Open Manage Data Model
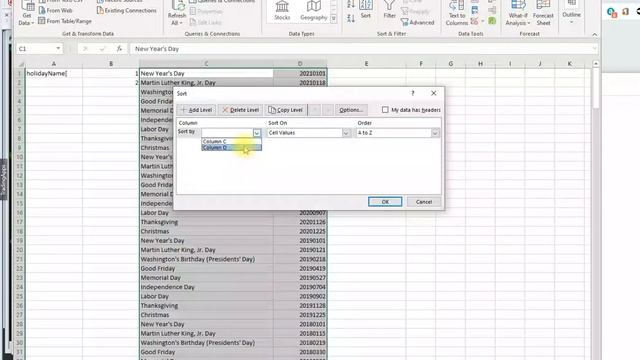This screenshot has width=640, height=360. pos(492,21)
